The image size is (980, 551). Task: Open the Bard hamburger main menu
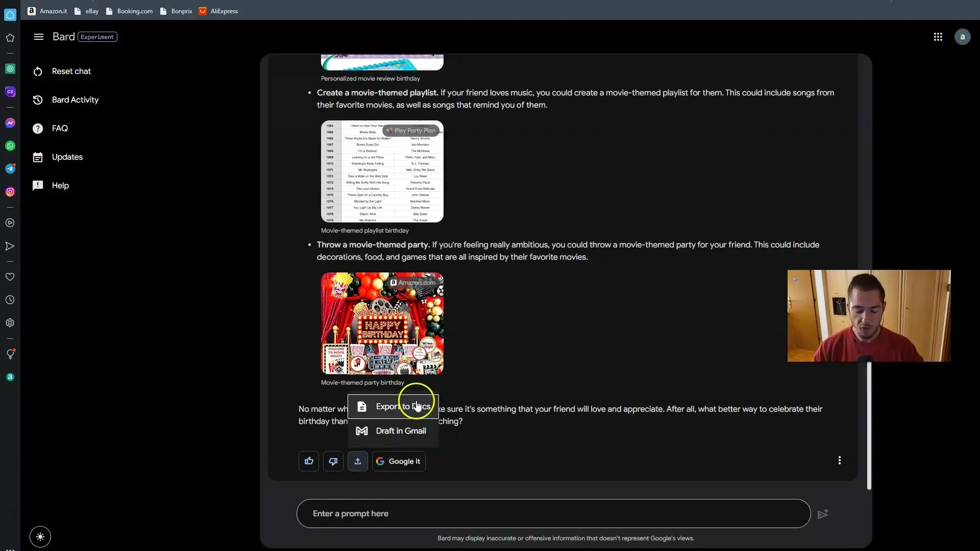click(x=38, y=37)
